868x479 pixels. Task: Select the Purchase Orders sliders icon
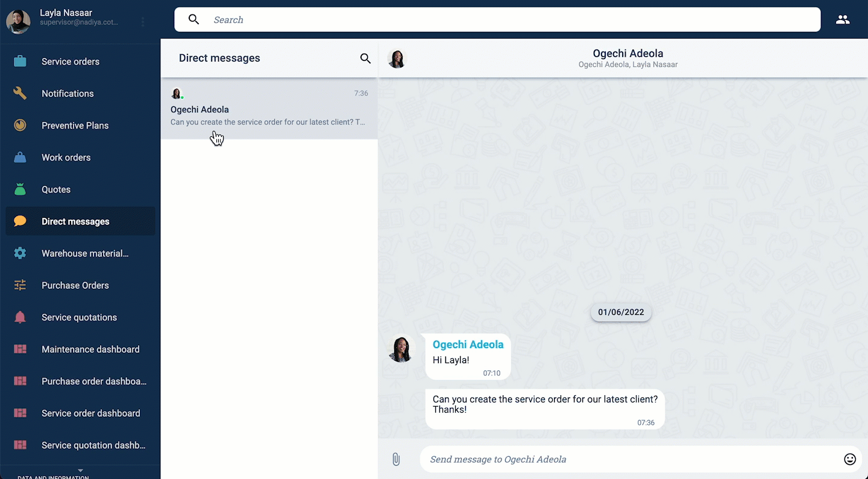[x=20, y=285]
